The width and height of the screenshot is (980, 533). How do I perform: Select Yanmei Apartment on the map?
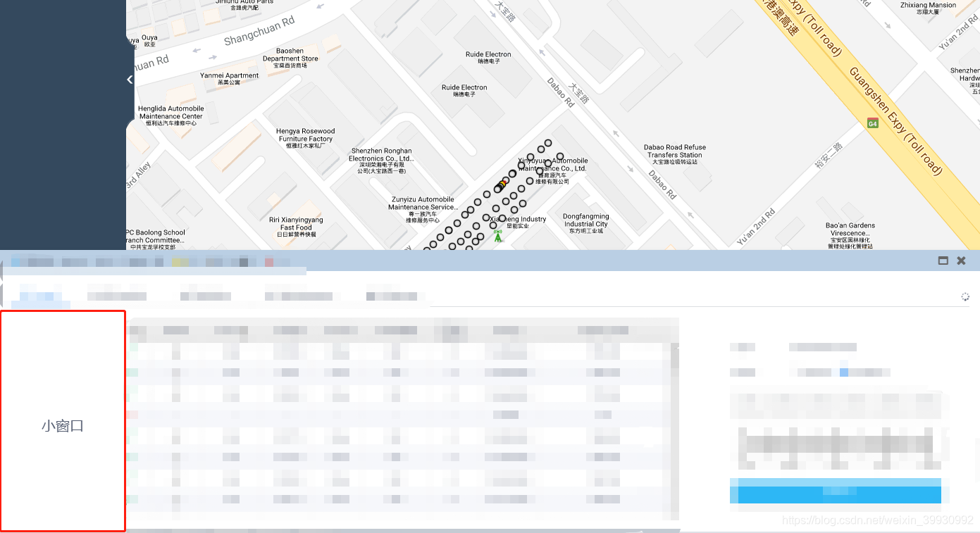point(229,79)
